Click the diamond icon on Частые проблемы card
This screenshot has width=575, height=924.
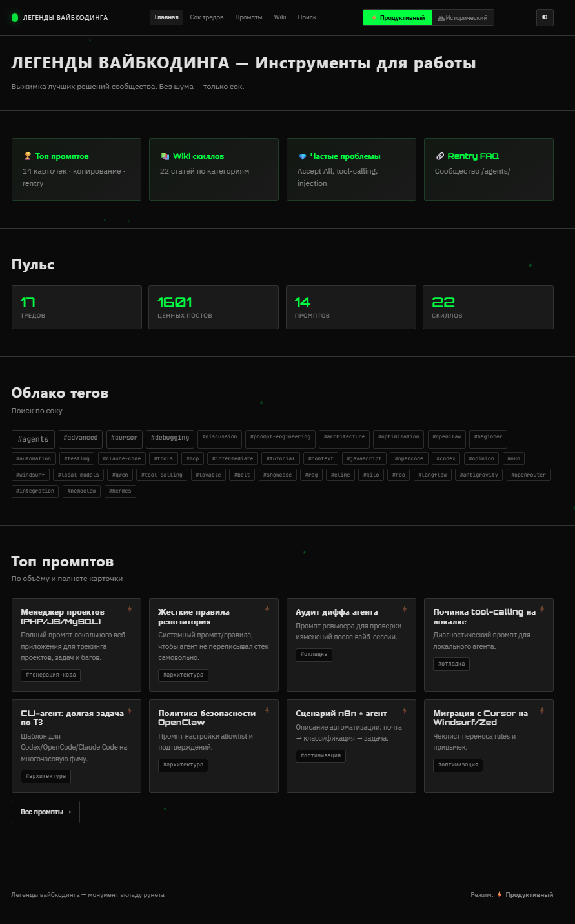click(x=302, y=156)
